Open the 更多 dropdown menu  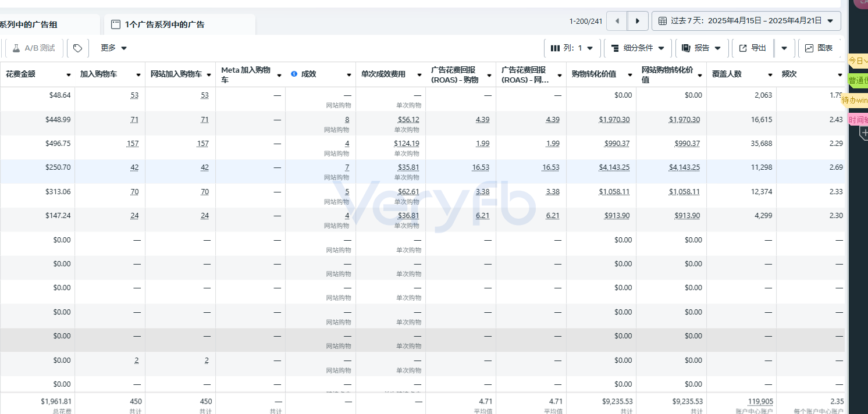pos(113,48)
